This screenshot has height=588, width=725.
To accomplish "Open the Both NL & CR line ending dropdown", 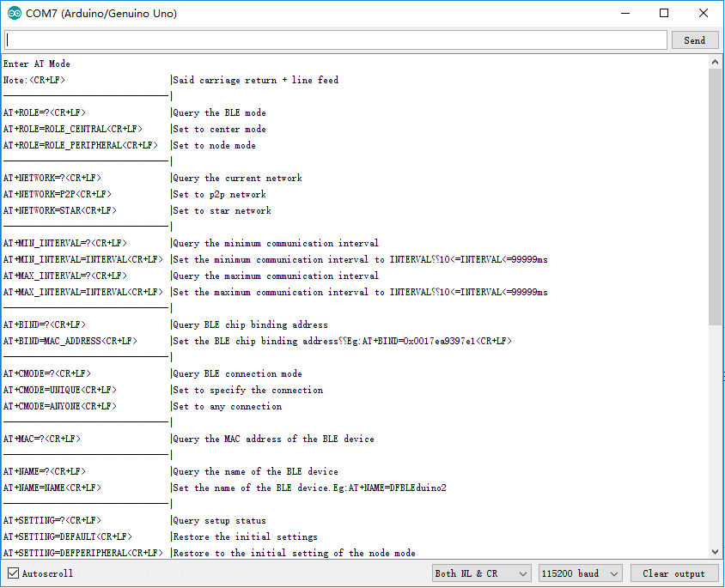I will (481, 573).
